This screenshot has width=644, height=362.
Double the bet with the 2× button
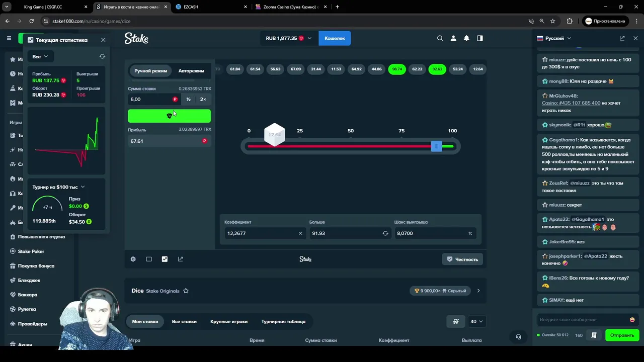[203, 99]
